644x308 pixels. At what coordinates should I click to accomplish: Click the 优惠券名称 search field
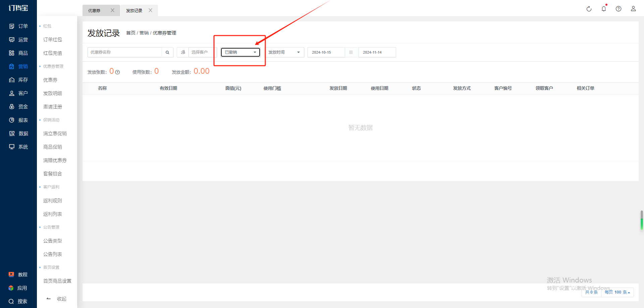[124, 52]
